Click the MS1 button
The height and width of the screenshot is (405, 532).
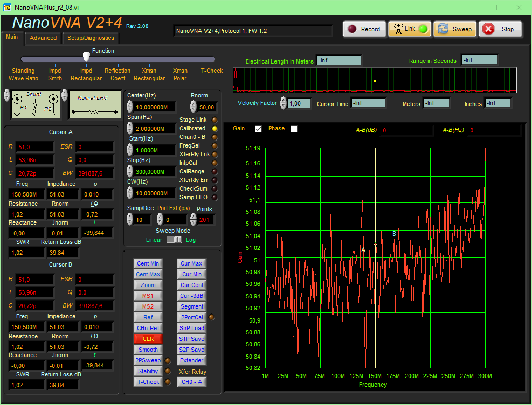148,296
